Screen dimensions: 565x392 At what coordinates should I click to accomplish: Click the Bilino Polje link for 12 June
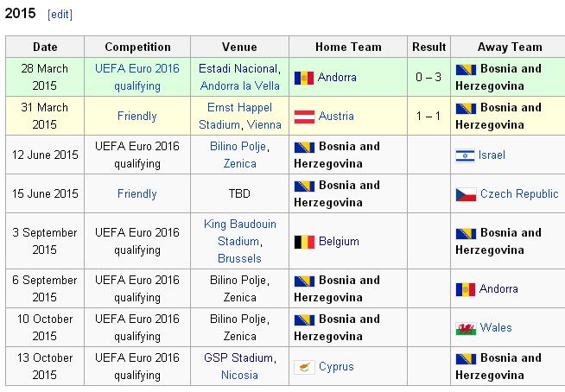pos(238,146)
